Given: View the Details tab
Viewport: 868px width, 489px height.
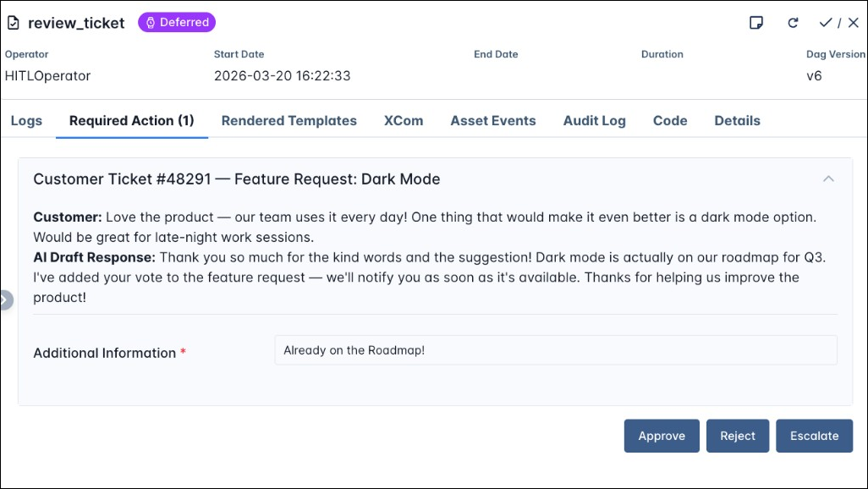Looking at the screenshot, I should (736, 120).
